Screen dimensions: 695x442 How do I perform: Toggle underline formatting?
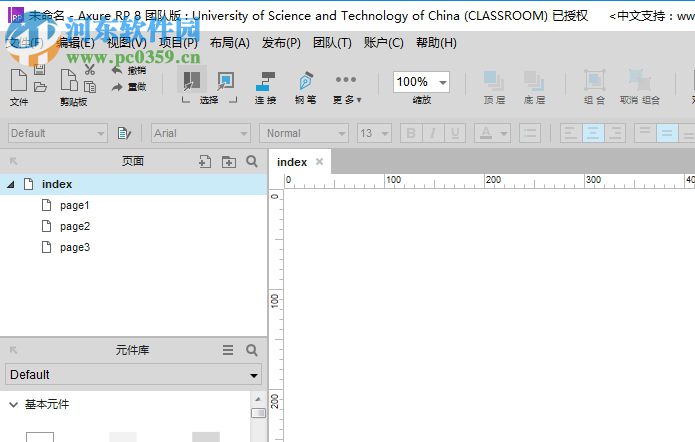(x=455, y=133)
